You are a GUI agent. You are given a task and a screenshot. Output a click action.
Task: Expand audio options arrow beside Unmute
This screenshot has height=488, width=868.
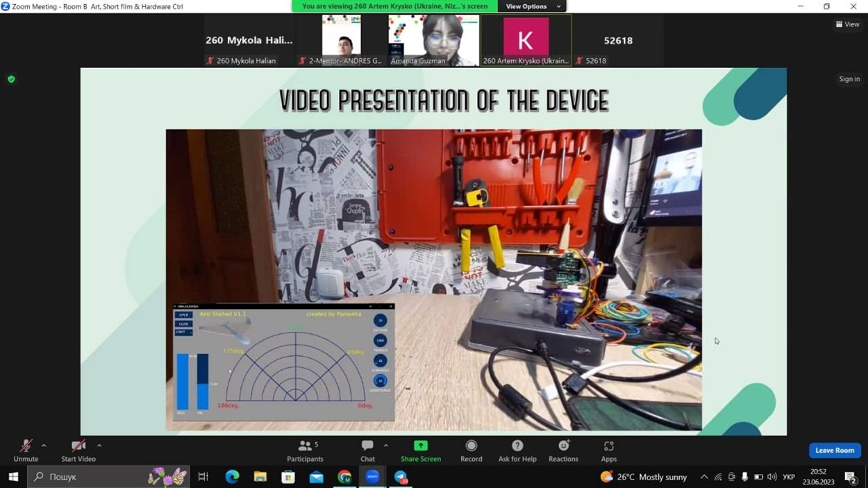[x=44, y=446]
